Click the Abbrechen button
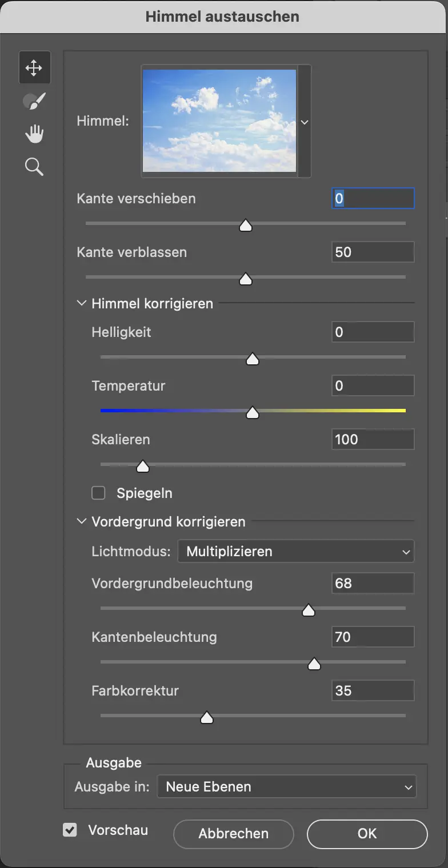Viewport: 448px width, 868px height. [x=233, y=834]
